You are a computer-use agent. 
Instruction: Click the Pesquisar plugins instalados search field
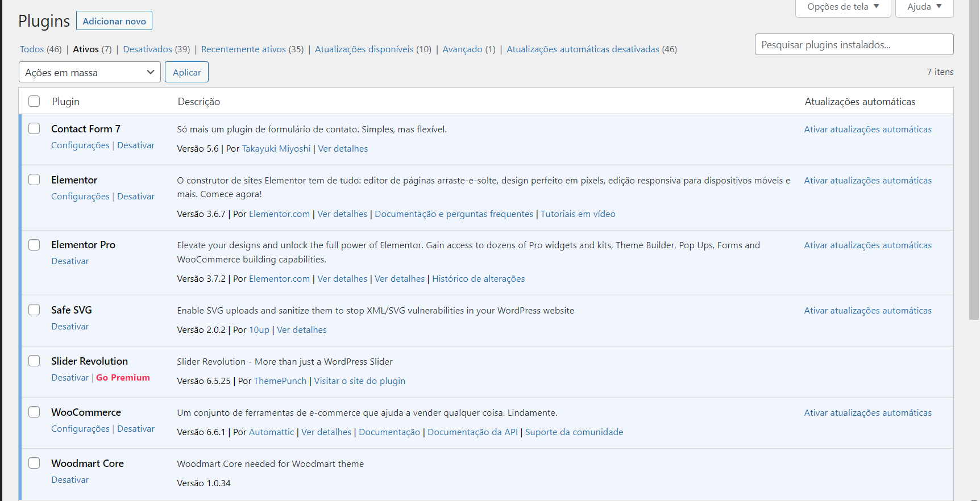pyautogui.click(x=854, y=44)
